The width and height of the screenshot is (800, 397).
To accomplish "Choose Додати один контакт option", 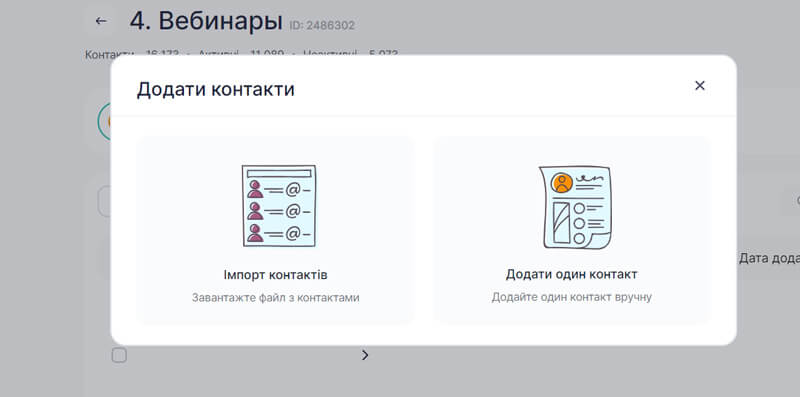I will tap(571, 230).
